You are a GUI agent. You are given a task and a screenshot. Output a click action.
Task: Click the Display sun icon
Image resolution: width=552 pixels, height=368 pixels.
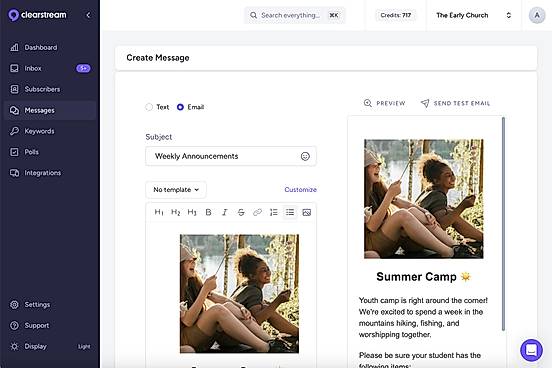pyautogui.click(x=14, y=347)
